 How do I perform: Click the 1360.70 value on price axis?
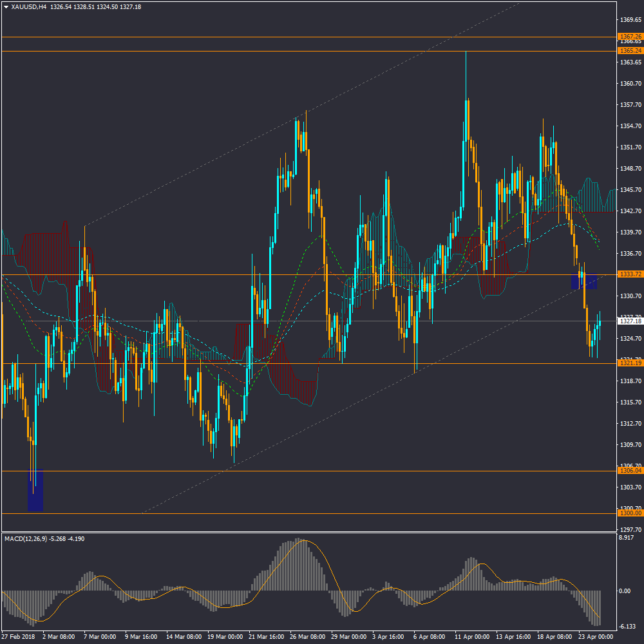coord(630,84)
